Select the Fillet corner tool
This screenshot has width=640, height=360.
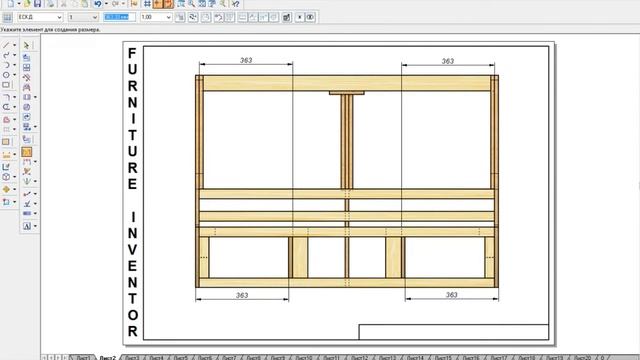point(6,97)
